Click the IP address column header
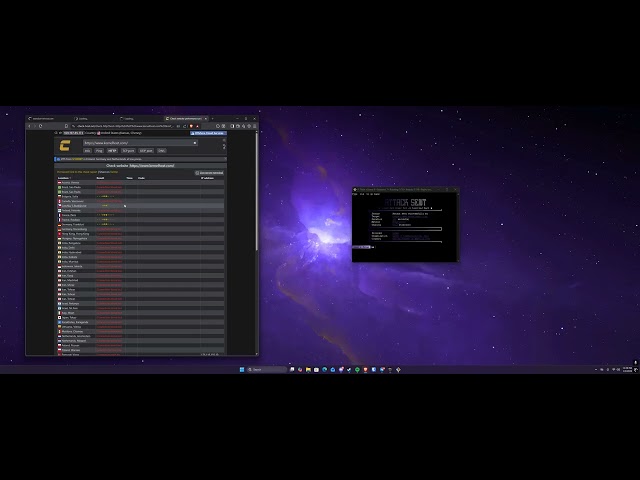The width and height of the screenshot is (640, 480). pyautogui.click(x=207, y=178)
